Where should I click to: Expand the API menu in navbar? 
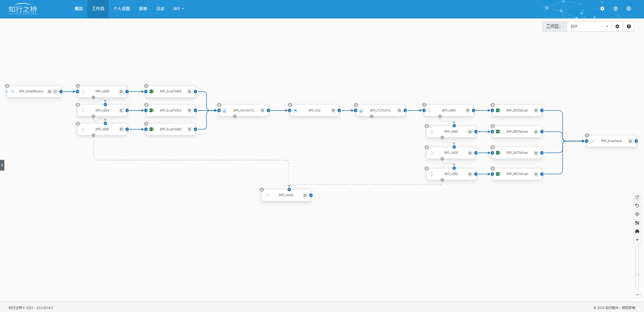178,9
